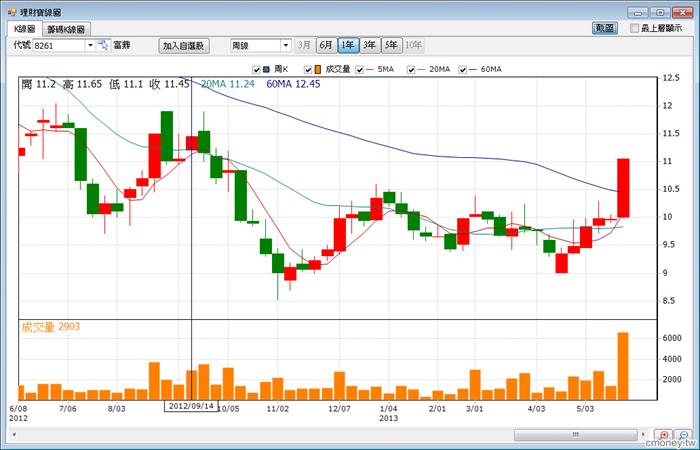The height and width of the screenshot is (450, 700).
Task: Uncheck the 5MA line checkbox
Action: 358,69
